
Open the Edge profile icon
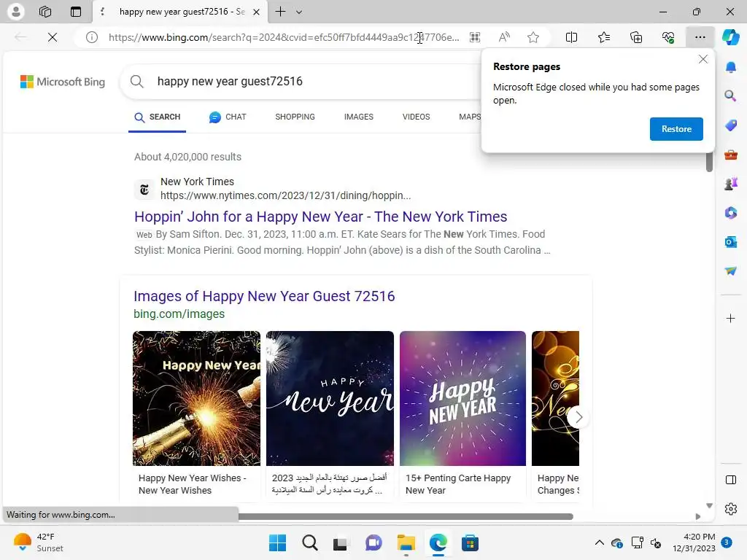(16, 12)
